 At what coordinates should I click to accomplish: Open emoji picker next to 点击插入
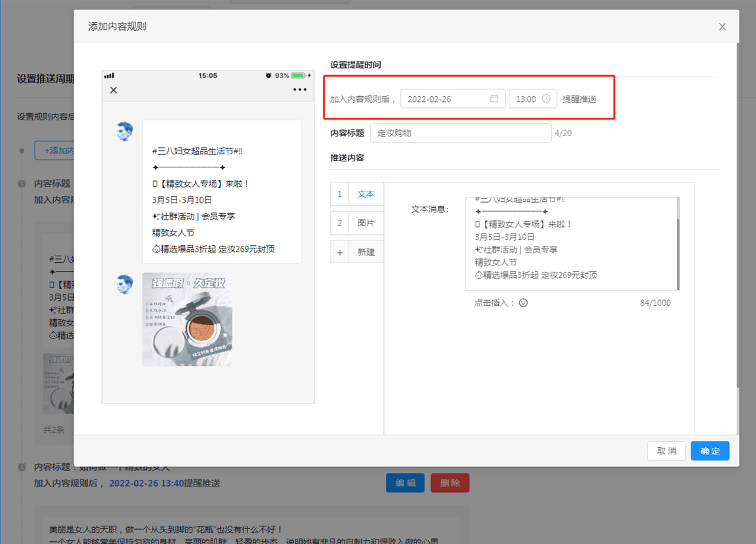click(x=523, y=303)
